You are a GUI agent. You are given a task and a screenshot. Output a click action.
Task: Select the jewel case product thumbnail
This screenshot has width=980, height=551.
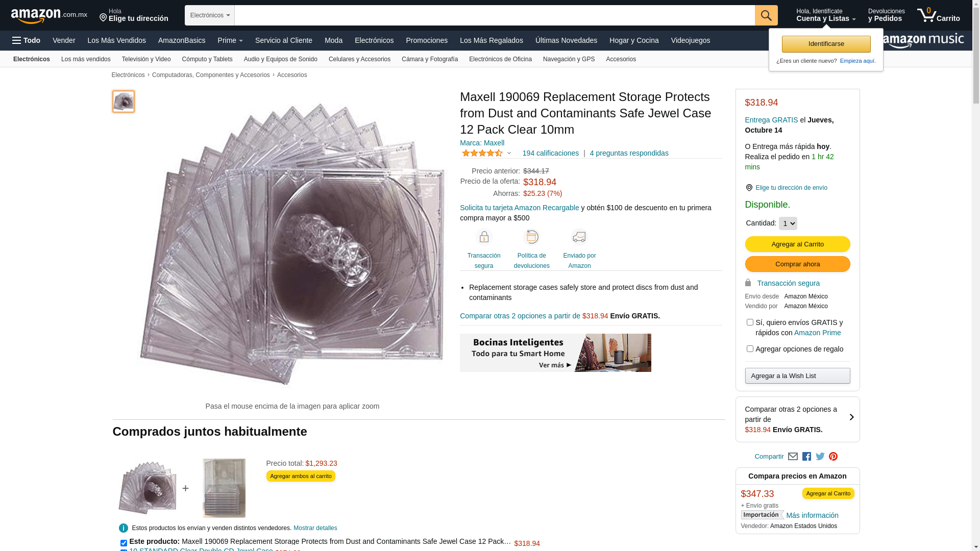point(124,102)
